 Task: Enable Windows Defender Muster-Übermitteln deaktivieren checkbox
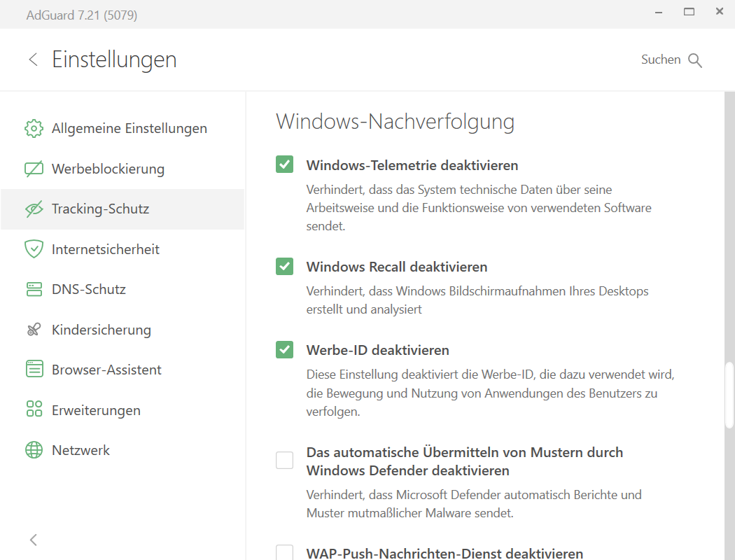[x=284, y=460]
